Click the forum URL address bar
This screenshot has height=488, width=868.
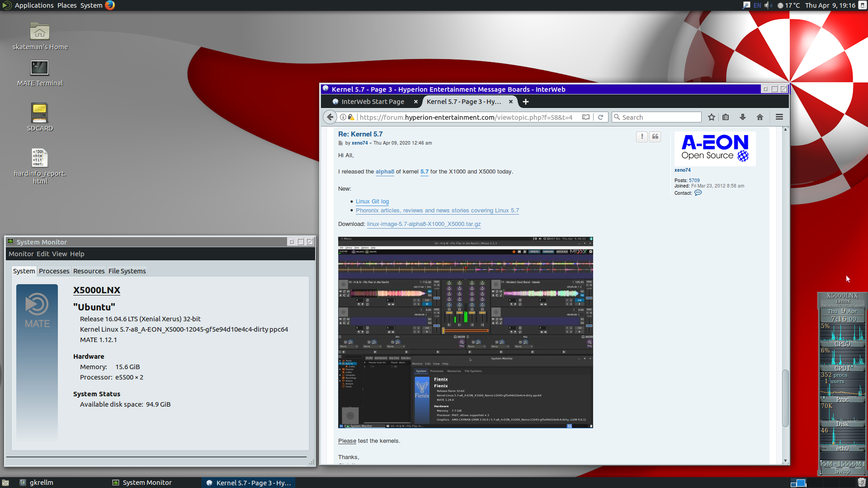tap(466, 117)
